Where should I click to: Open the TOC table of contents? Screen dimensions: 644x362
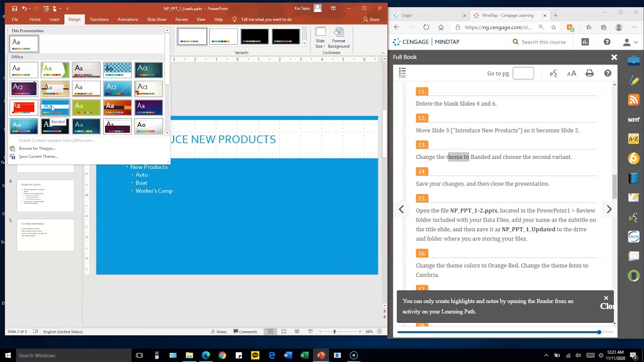click(x=402, y=73)
